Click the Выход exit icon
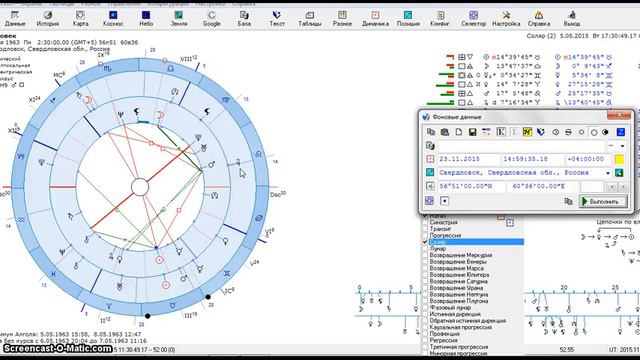Image resolution: width=640 pixels, height=360 pixels. pyautogui.click(x=572, y=19)
